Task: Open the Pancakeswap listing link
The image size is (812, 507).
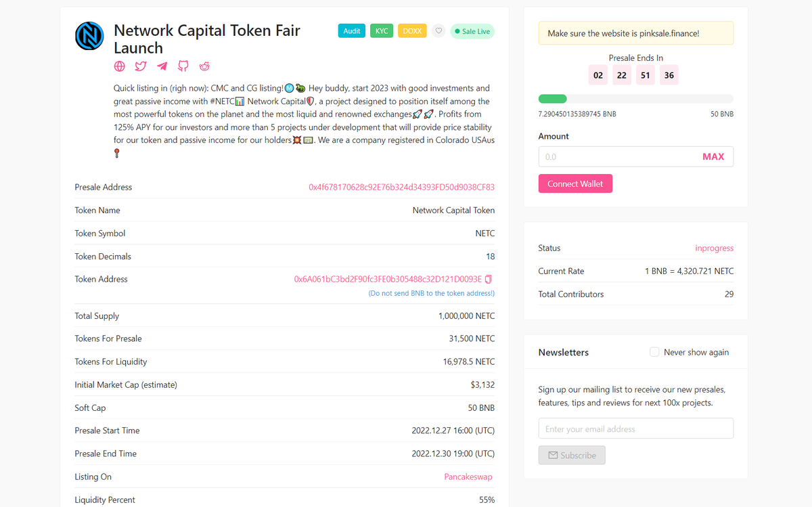Action: 468,477
